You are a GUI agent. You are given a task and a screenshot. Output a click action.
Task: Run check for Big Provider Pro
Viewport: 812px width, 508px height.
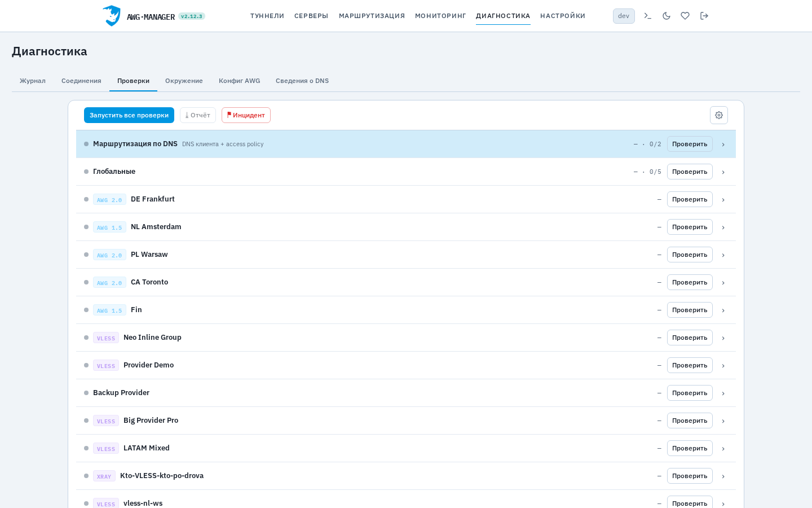click(690, 421)
